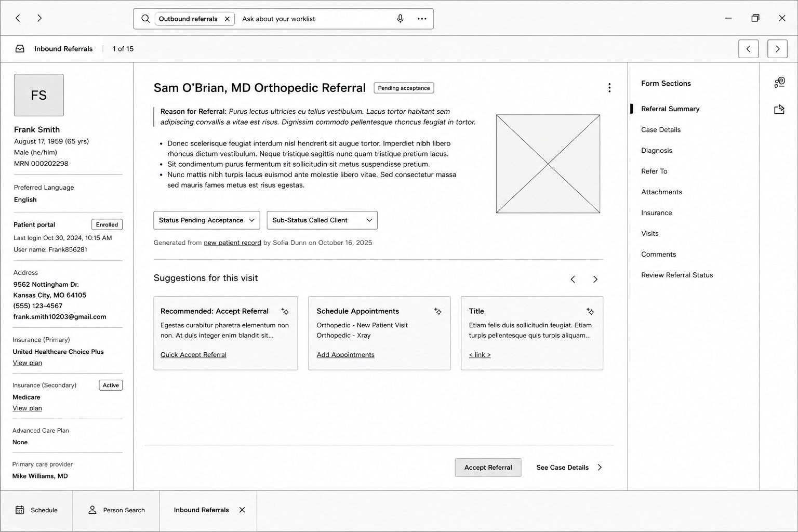Click the Form Sections heading

[x=666, y=83]
